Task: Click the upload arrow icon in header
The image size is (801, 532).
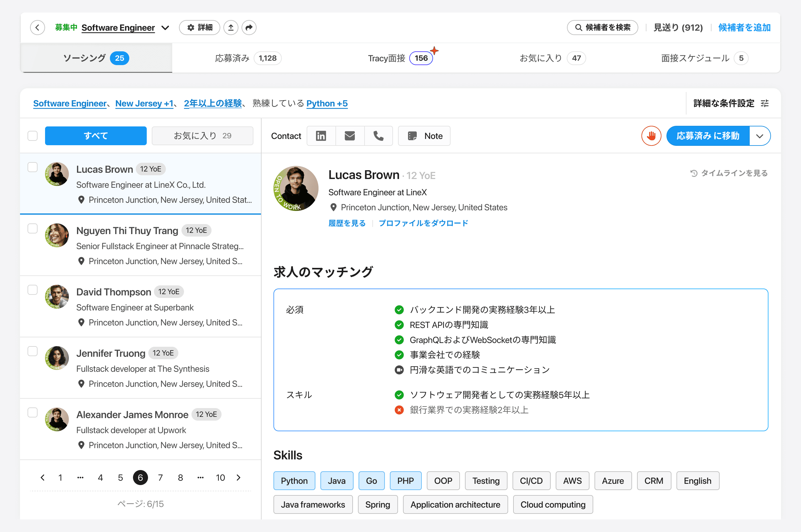Action: click(x=231, y=28)
